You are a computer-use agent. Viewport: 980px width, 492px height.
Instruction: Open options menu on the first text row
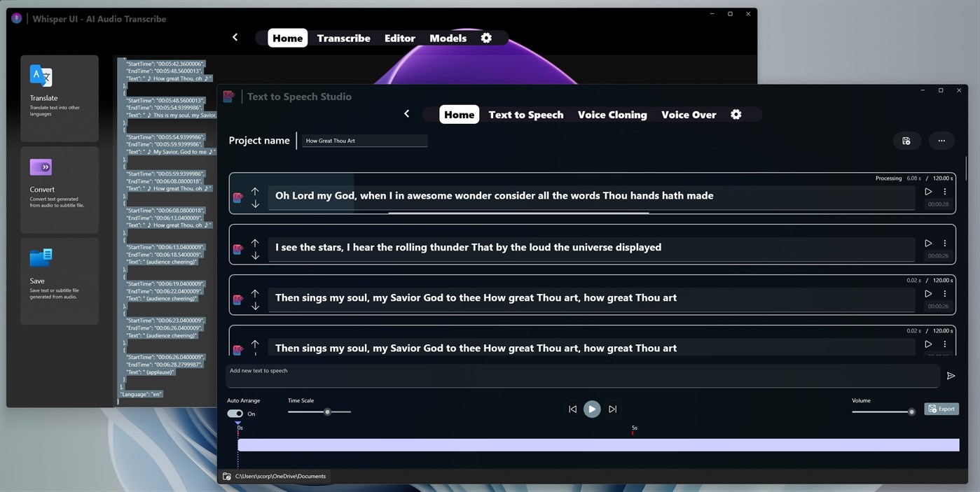pyautogui.click(x=944, y=192)
